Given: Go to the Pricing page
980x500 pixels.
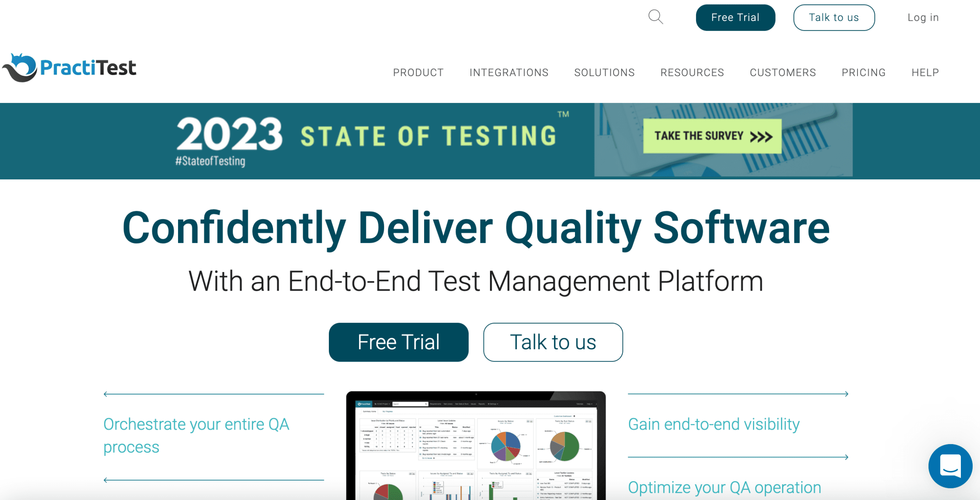Looking at the screenshot, I should pyautogui.click(x=863, y=72).
